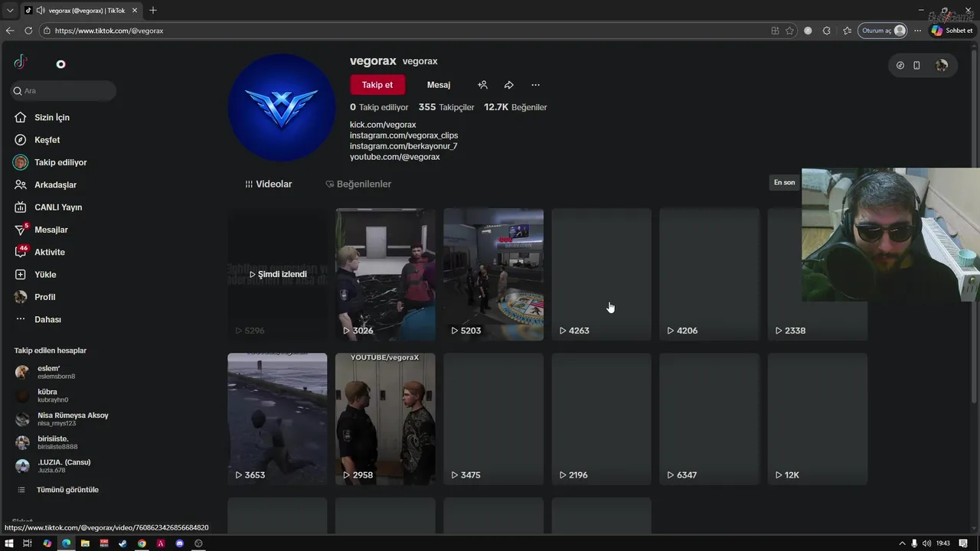This screenshot has height=551, width=980.
Task: Click the vegorax blue winged avatar
Action: (x=282, y=108)
